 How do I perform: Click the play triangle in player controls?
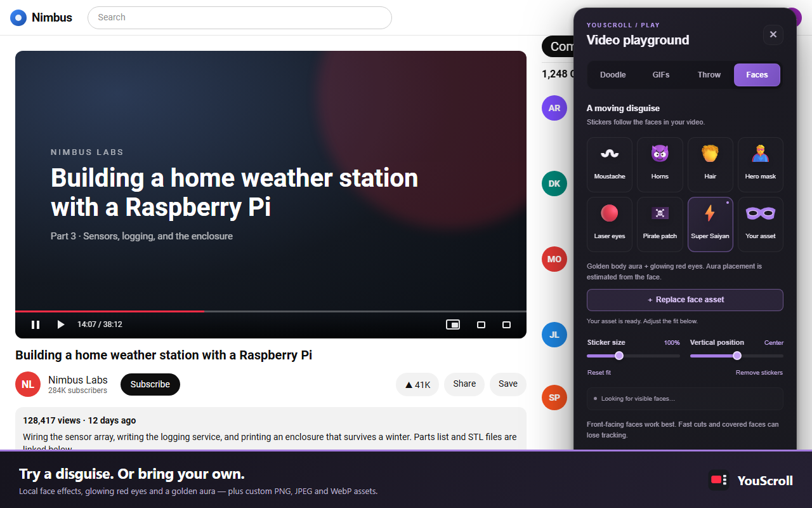tap(61, 324)
